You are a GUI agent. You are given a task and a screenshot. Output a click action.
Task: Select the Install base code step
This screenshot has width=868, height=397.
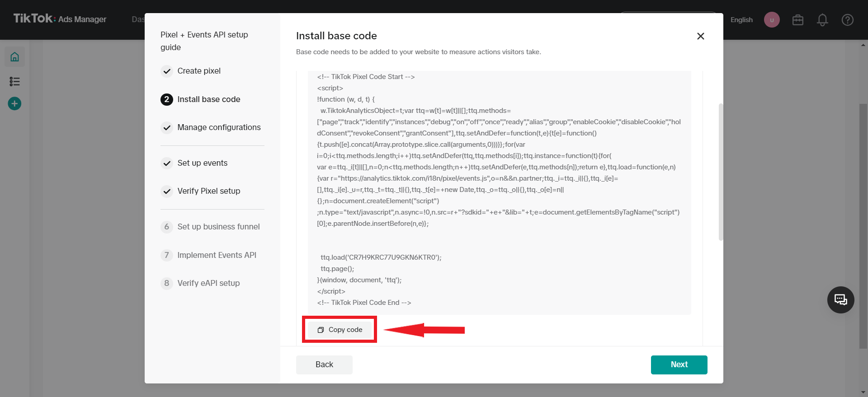[201, 99]
